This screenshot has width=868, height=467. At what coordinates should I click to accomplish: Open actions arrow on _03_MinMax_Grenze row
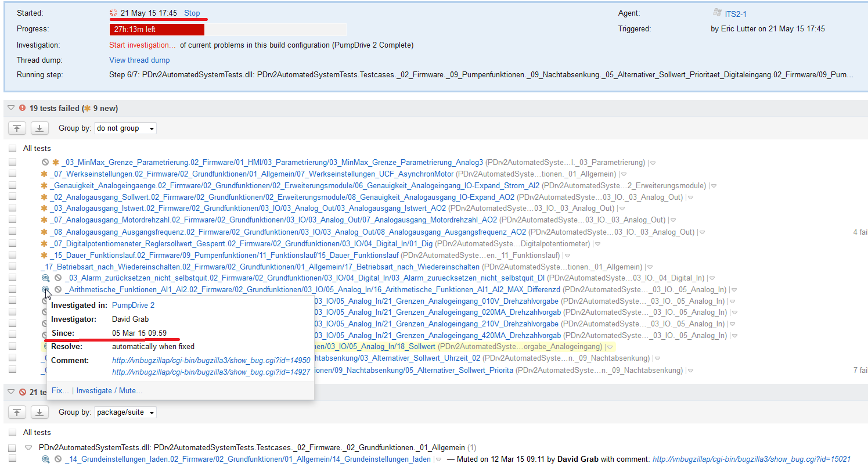[653, 163]
